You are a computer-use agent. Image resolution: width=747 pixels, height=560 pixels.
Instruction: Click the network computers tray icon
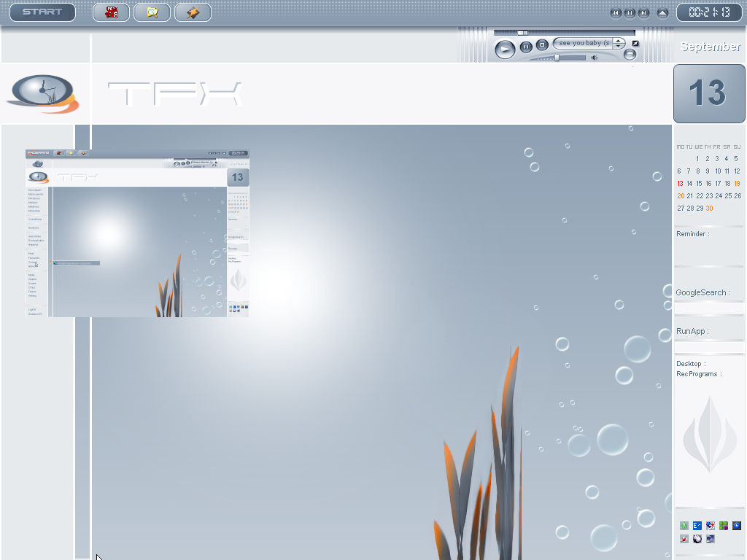[x=711, y=539]
